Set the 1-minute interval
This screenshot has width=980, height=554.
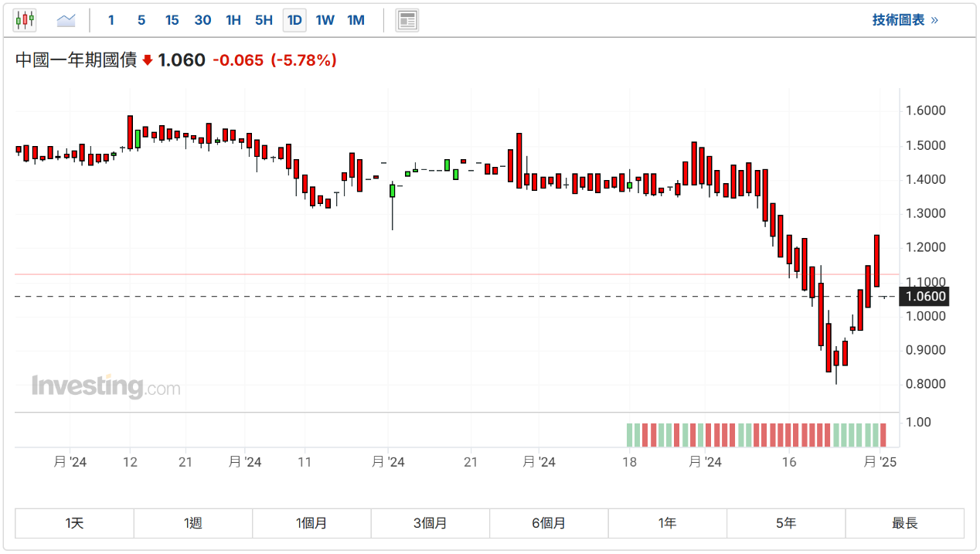point(111,20)
